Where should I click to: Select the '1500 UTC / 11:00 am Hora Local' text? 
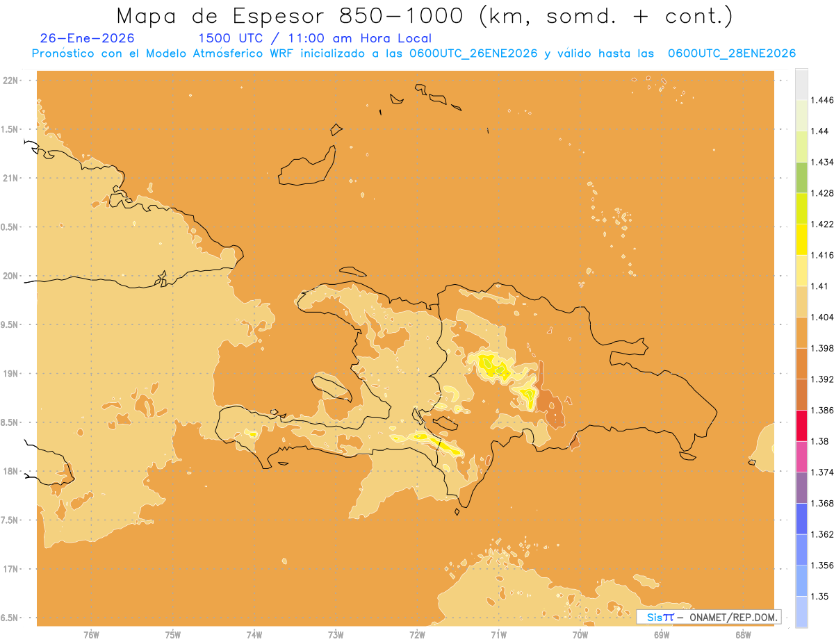click(x=315, y=39)
